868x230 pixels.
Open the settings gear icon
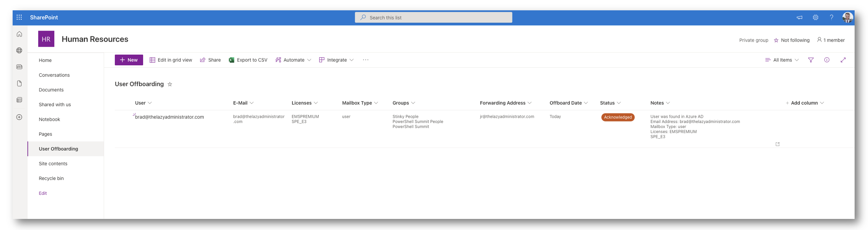pyautogui.click(x=815, y=18)
